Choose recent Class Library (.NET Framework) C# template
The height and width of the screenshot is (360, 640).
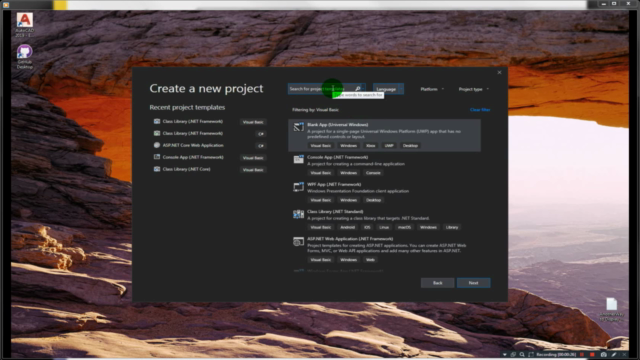209,133
